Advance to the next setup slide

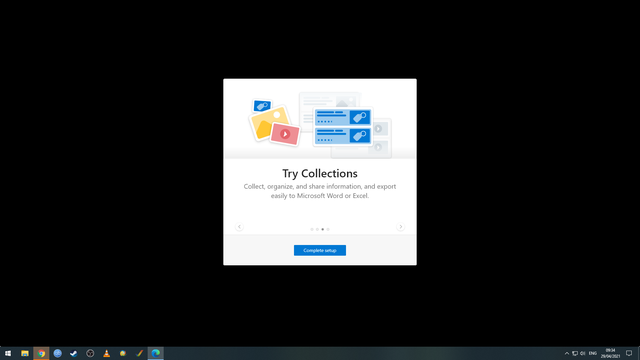click(400, 227)
